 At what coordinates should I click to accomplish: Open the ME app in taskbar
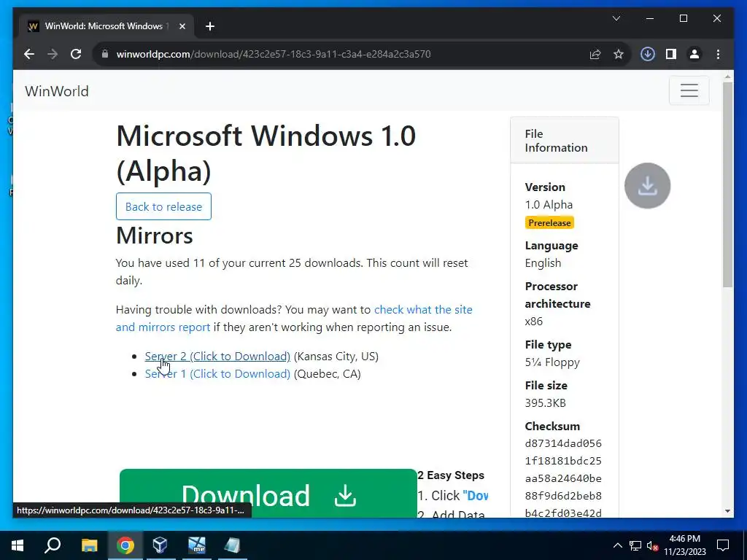[196, 545]
